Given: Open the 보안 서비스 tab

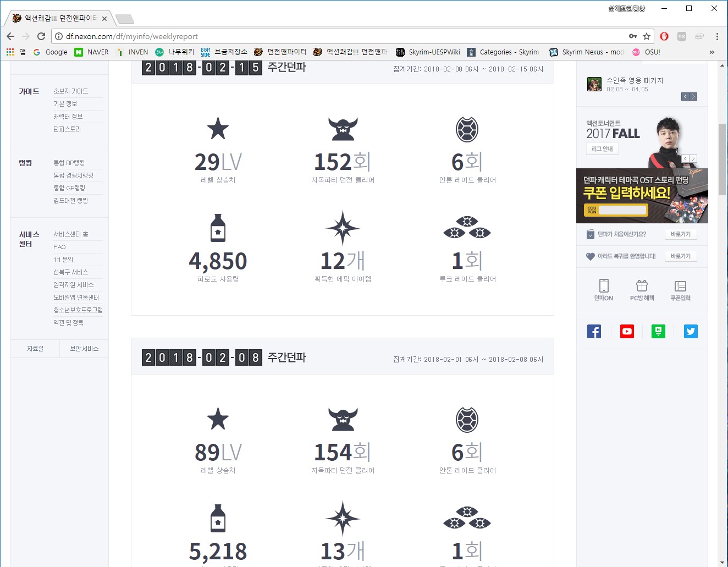Looking at the screenshot, I should (x=84, y=349).
